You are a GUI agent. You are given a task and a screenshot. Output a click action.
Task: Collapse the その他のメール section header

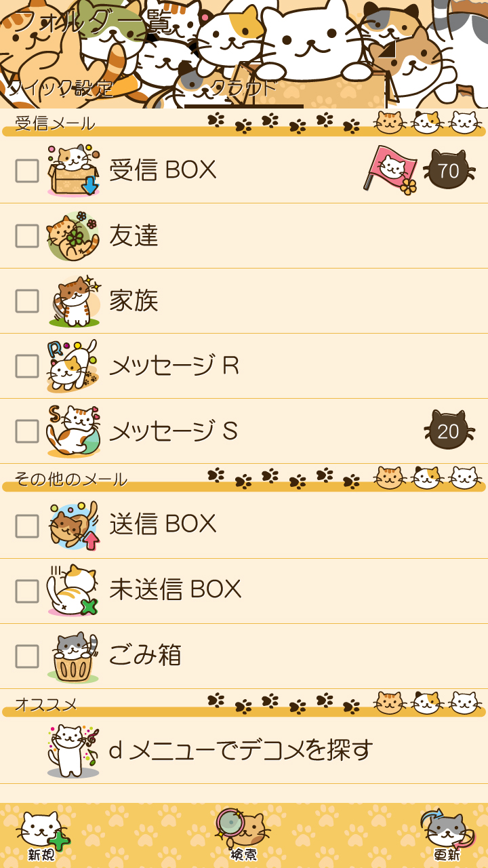tap(244, 479)
